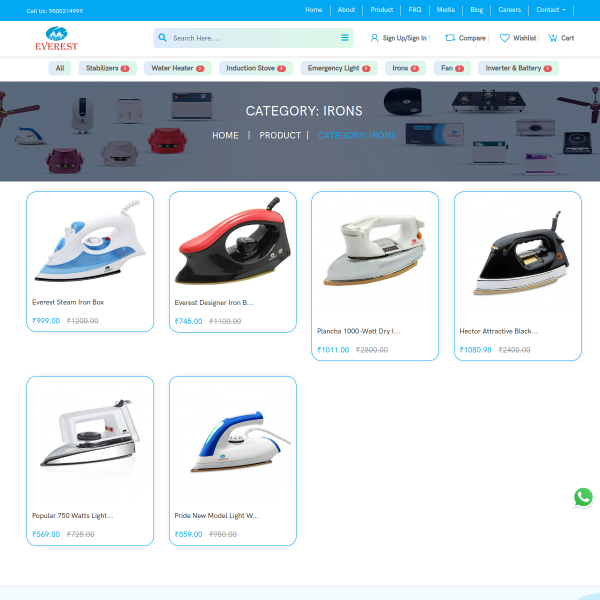
Task: Click 'Everest Steam Iron Box' title
Action: (x=68, y=302)
